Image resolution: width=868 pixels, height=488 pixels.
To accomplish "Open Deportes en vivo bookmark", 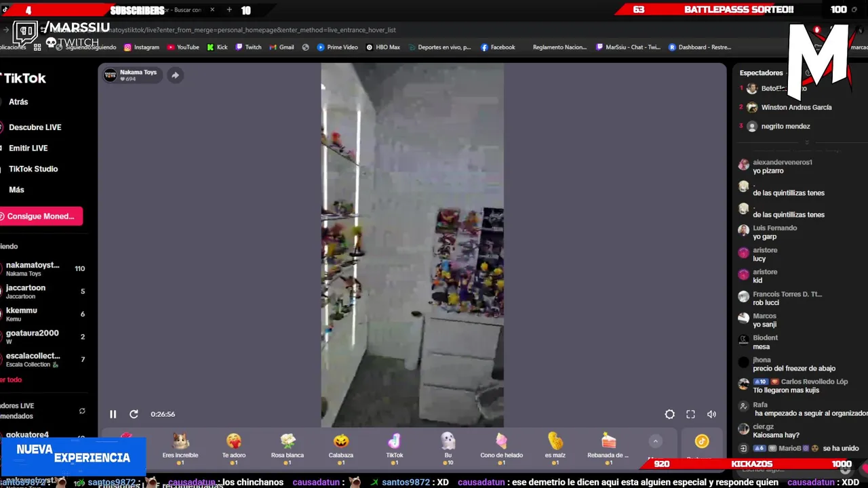I will [x=439, y=47].
